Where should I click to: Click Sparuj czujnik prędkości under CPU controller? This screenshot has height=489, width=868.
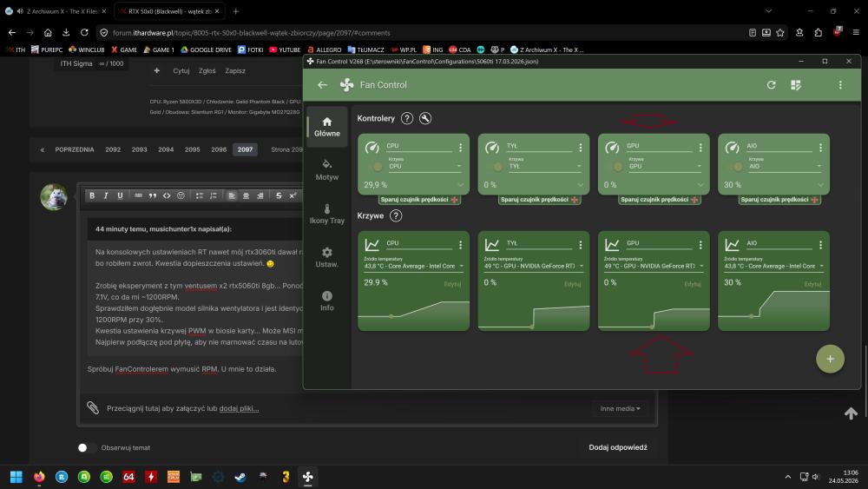418,200
